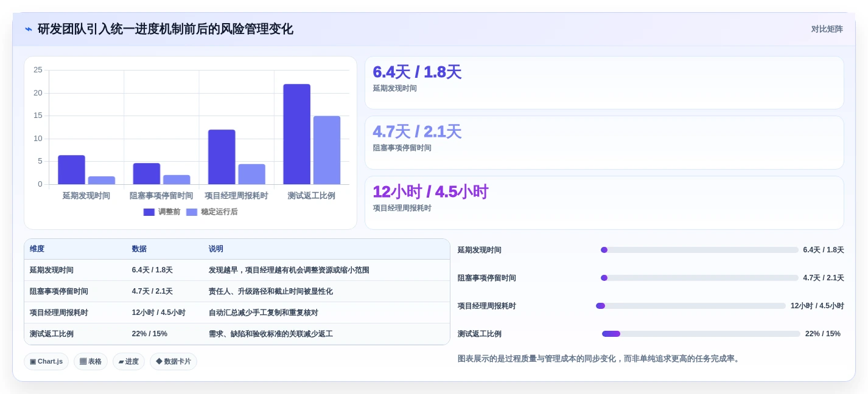Click the 测试返工比例 progress bar
Screen dimensions: 868x394
(x=701, y=334)
